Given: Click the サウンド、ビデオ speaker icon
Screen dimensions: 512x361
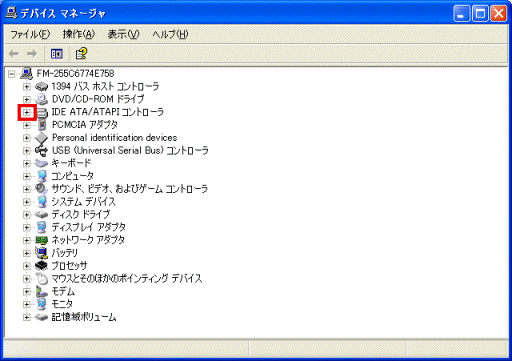Looking at the screenshot, I should [41, 189].
